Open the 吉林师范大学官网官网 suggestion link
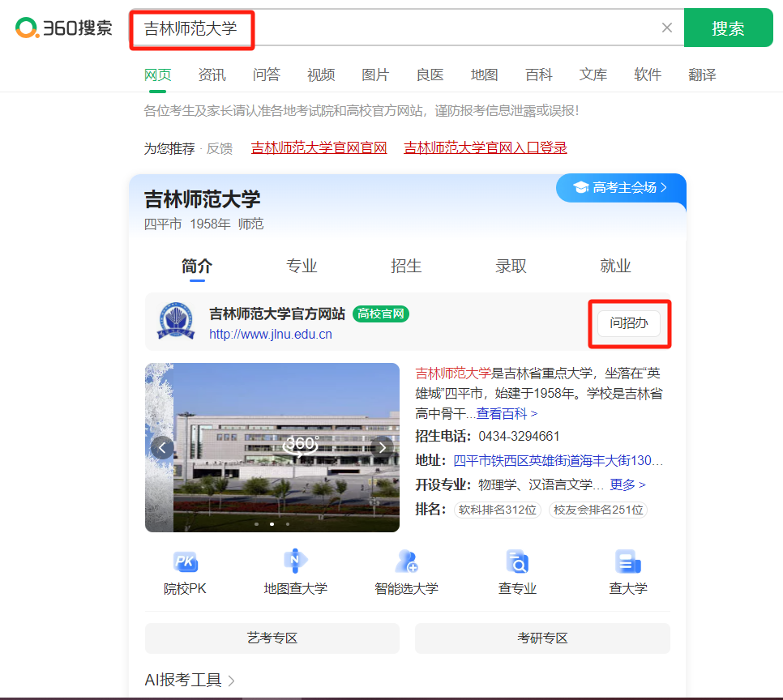 pyautogui.click(x=319, y=147)
